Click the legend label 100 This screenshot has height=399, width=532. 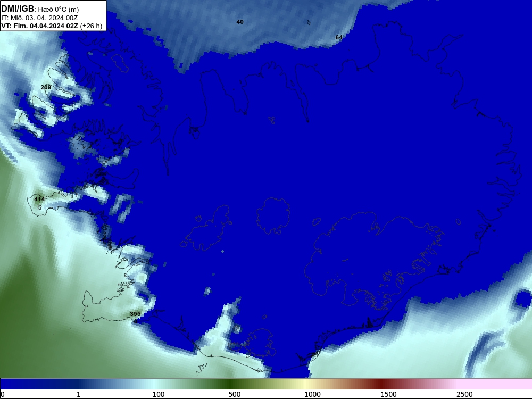[159, 394]
